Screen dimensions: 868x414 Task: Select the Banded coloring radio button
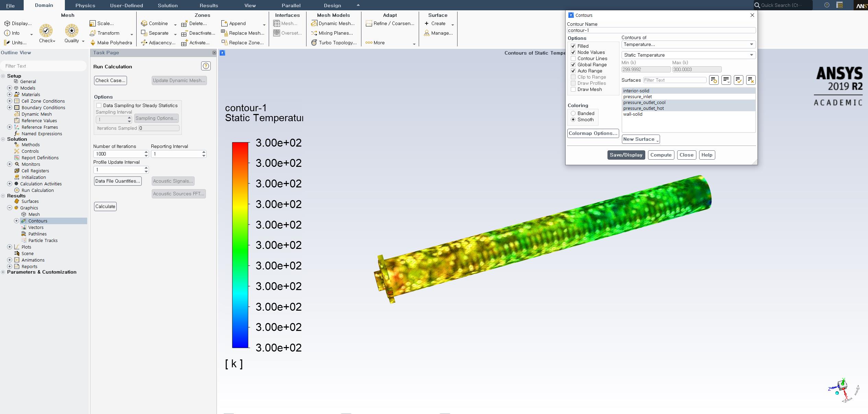point(573,113)
